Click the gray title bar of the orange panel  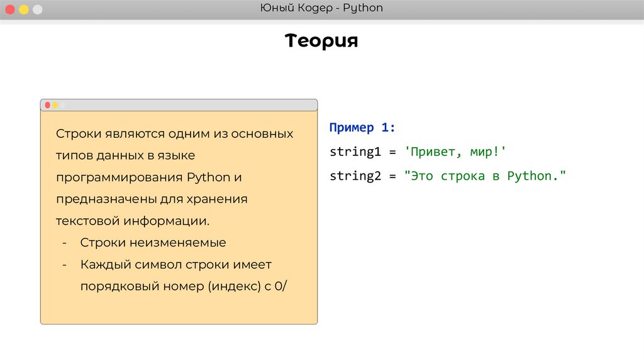pyautogui.click(x=179, y=105)
